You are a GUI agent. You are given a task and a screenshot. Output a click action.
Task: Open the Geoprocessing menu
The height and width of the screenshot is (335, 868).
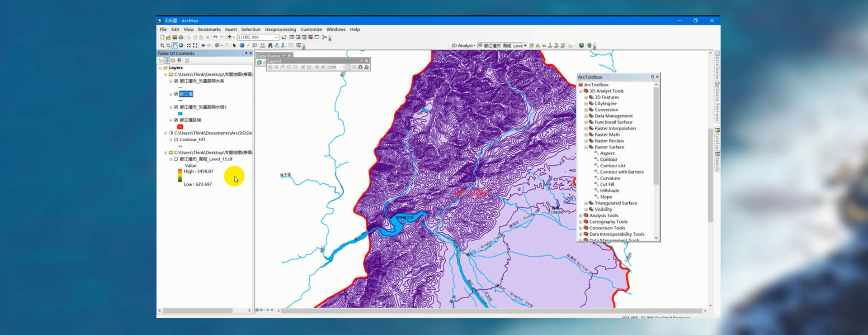280,29
